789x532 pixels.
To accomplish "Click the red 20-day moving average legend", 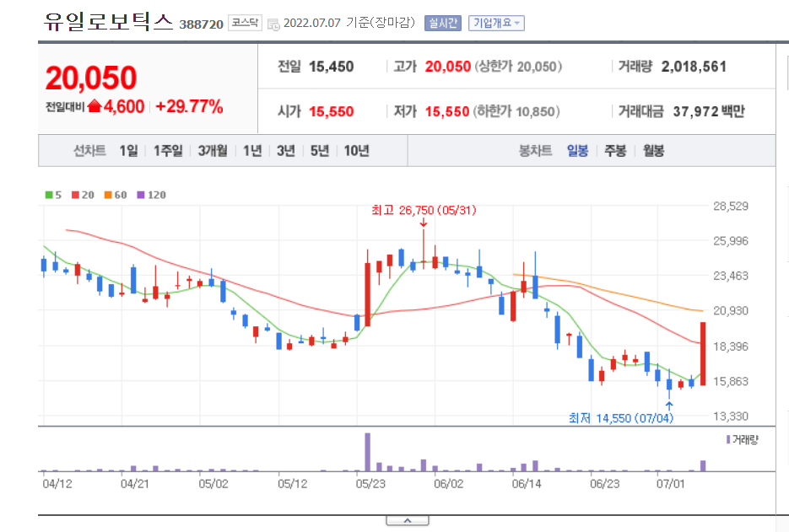I will point(83,195).
